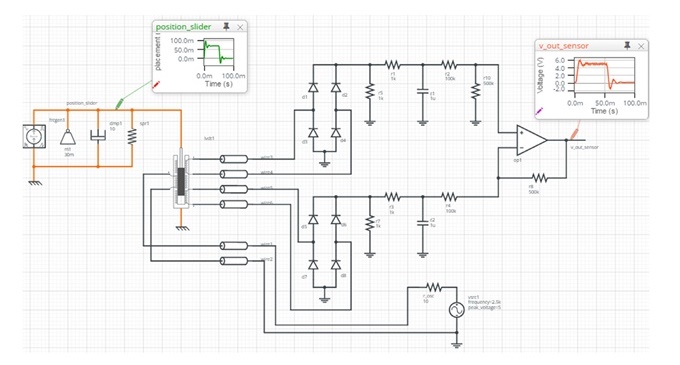The image size is (680, 365).
Task: Pin the position_slider probe window
Action: pos(226,26)
